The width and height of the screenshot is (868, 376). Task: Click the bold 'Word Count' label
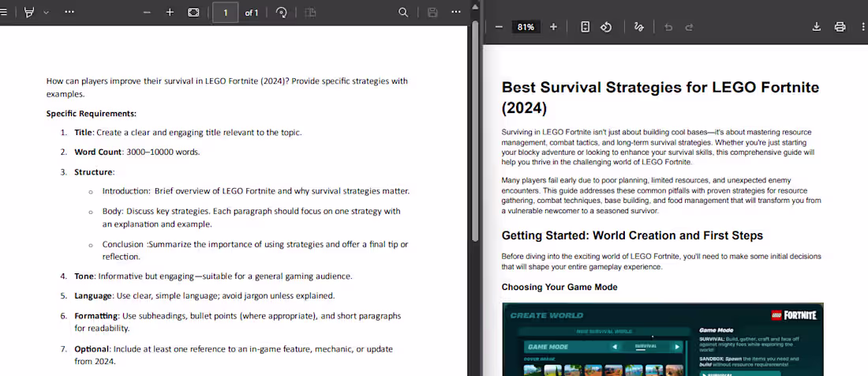click(x=98, y=152)
